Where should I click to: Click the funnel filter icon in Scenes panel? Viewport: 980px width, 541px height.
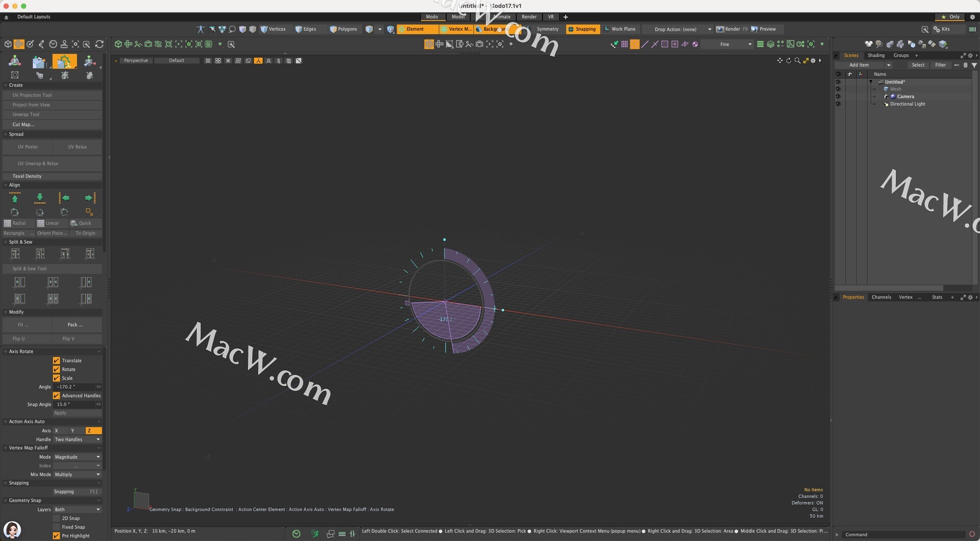point(974,65)
